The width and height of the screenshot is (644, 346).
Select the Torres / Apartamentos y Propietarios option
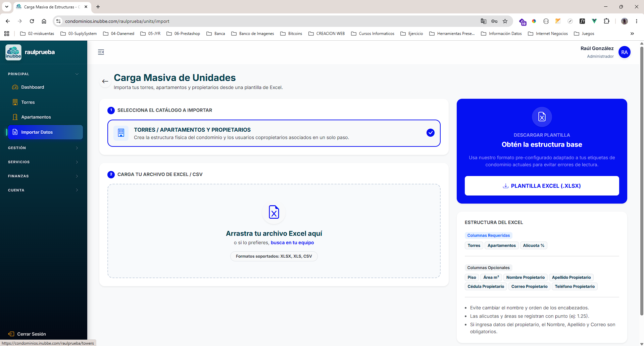[274, 133]
